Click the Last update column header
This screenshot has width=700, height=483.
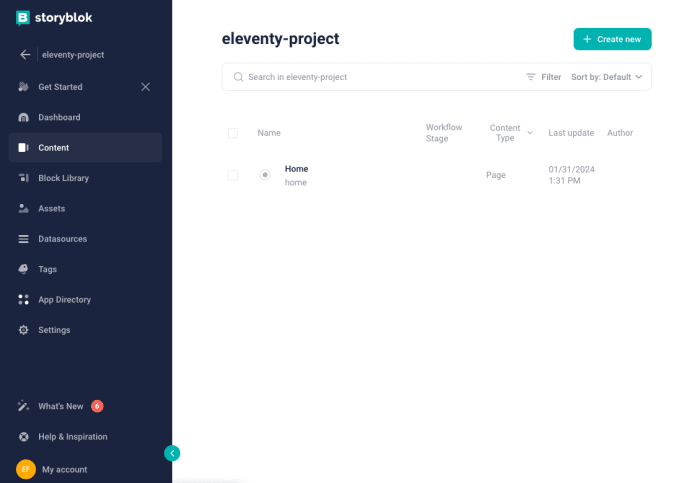pos(571,133)
